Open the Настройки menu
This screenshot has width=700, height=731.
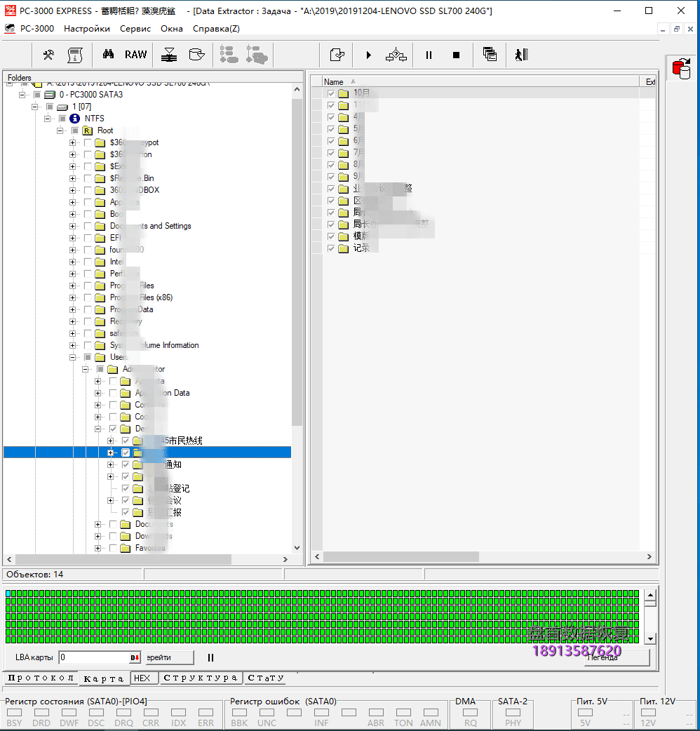(x=87, y=29)
